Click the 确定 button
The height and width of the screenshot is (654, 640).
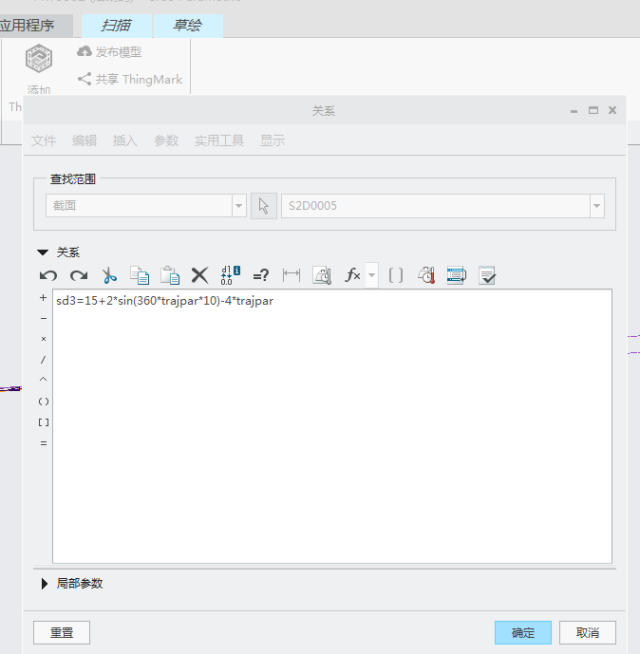pyautogui.click(x=523, y=633)
